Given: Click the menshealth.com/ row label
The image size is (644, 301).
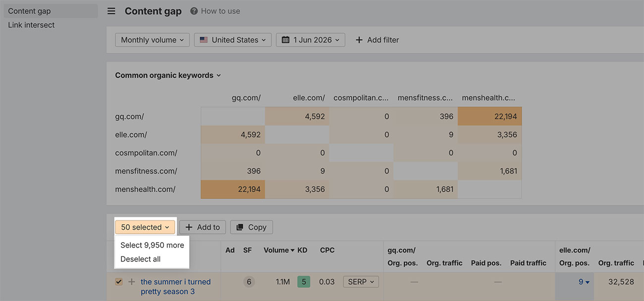Looking at the screenshot, I should tap(145, 189).
